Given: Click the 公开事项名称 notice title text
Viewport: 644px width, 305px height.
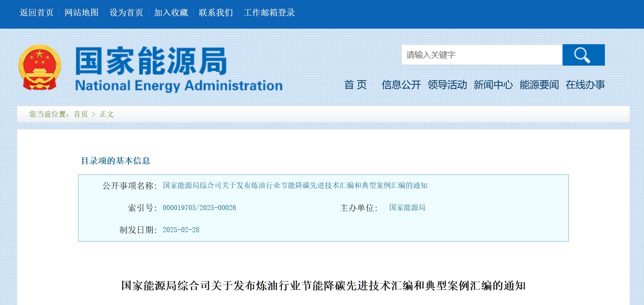Looking at the screenshot, I should (x=295, y=185).
